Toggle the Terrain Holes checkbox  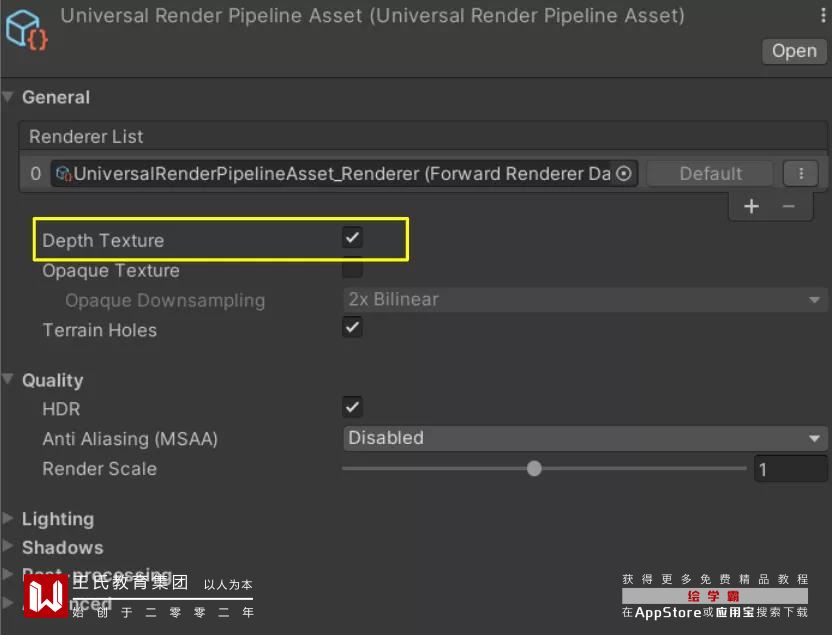coord(352,328)
